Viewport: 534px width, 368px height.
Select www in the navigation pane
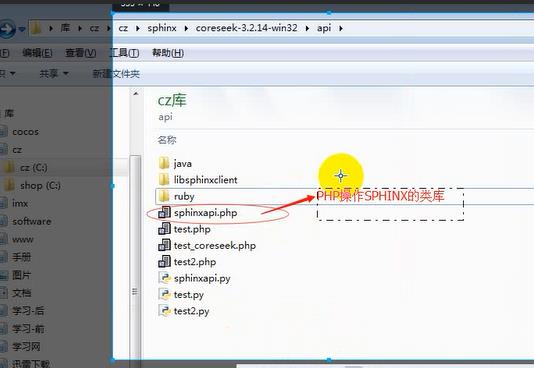pos(23,240)
